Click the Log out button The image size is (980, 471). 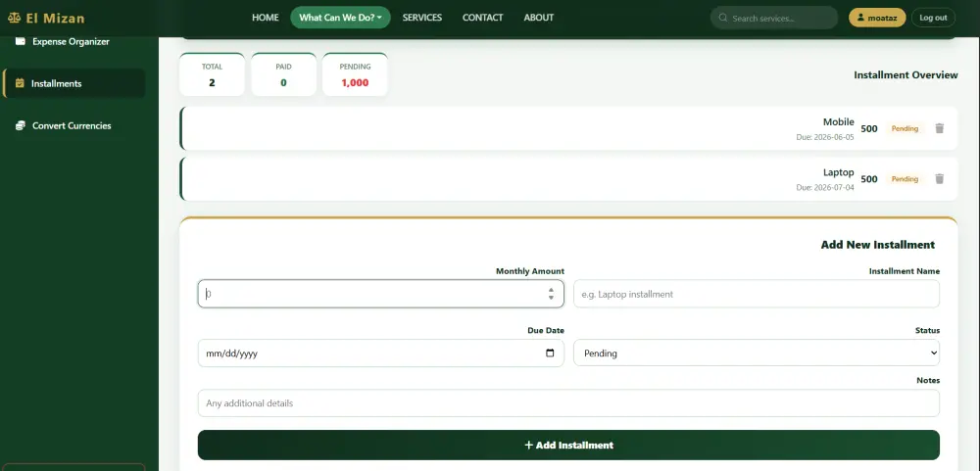pos(933,18)
